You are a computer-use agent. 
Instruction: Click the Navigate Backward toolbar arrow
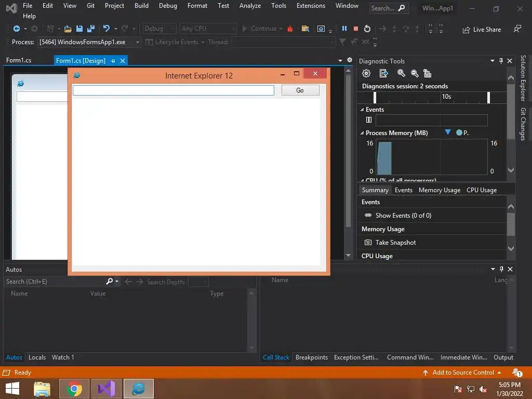[16, 29]
